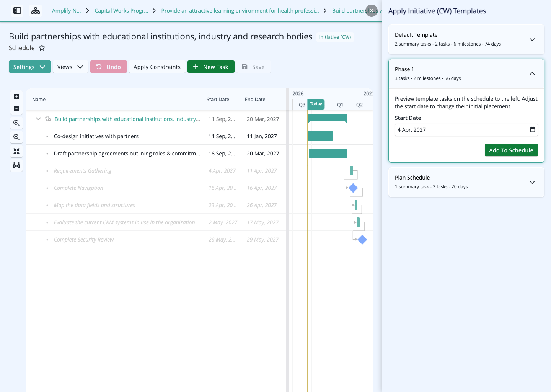Click the Map the data fields Gantt bar
Image resolution: width=551 pixels, height=392 pixels.
click(356, 205)
